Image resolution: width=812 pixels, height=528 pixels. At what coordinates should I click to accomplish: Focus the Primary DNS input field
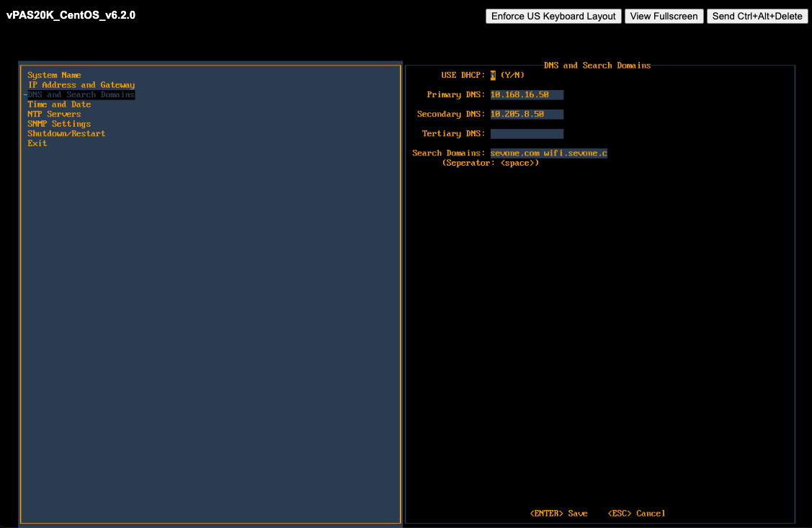tap(527, 95)
